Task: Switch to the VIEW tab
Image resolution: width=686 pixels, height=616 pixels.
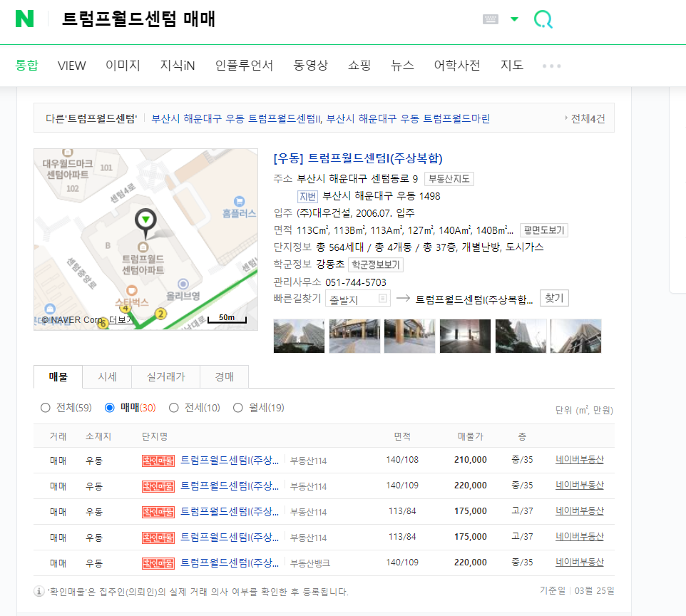Action: coord(72,66)
